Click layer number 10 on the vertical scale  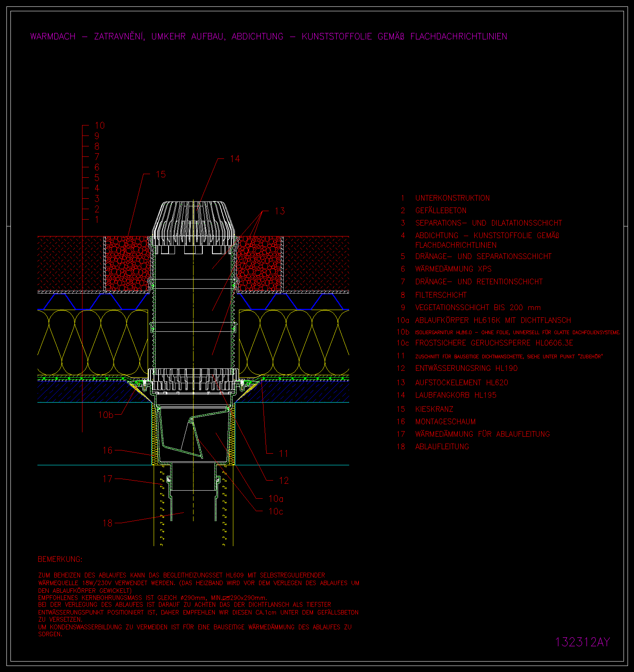(x=99, y=125)
